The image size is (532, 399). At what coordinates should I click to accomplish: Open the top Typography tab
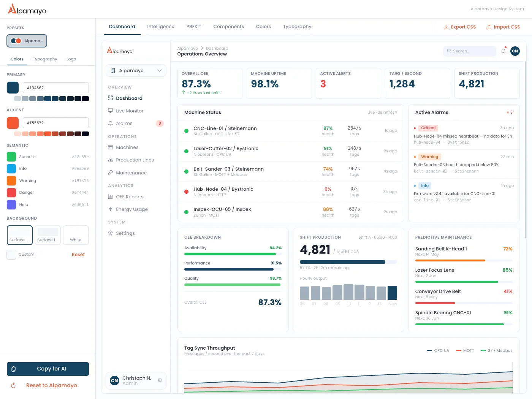297,27
